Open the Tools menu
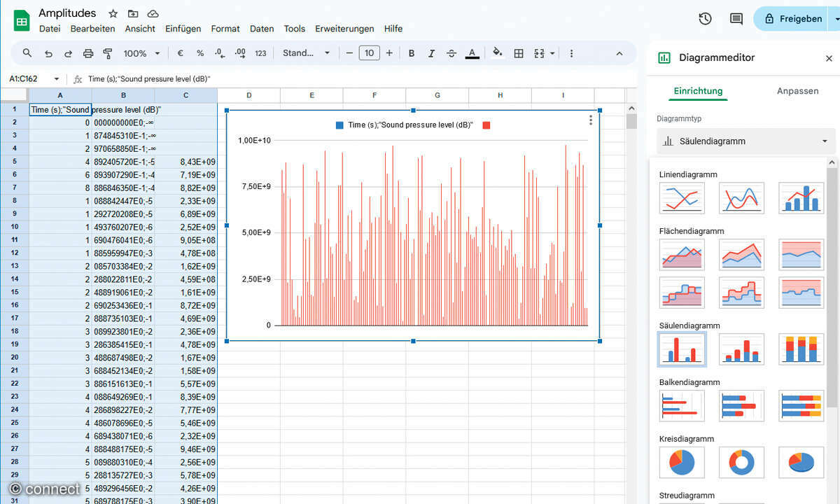The width and height of the screenshot is (840, 504). point(295,29)
